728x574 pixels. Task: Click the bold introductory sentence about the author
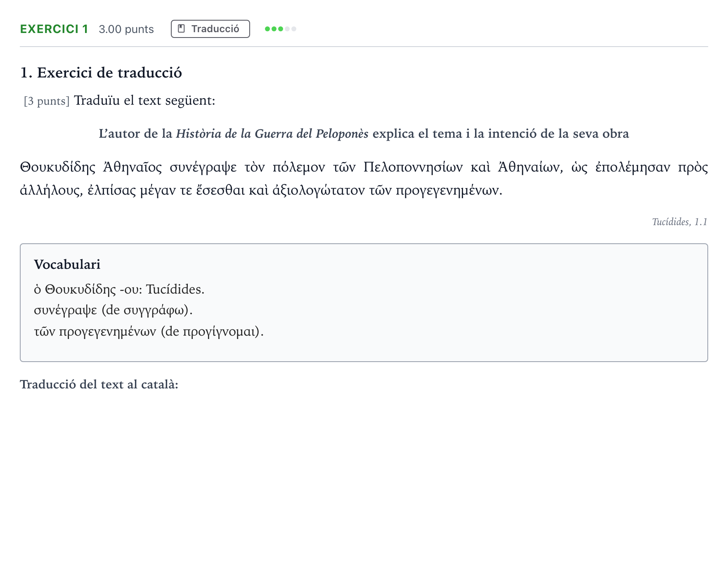[x=364, y=134]
